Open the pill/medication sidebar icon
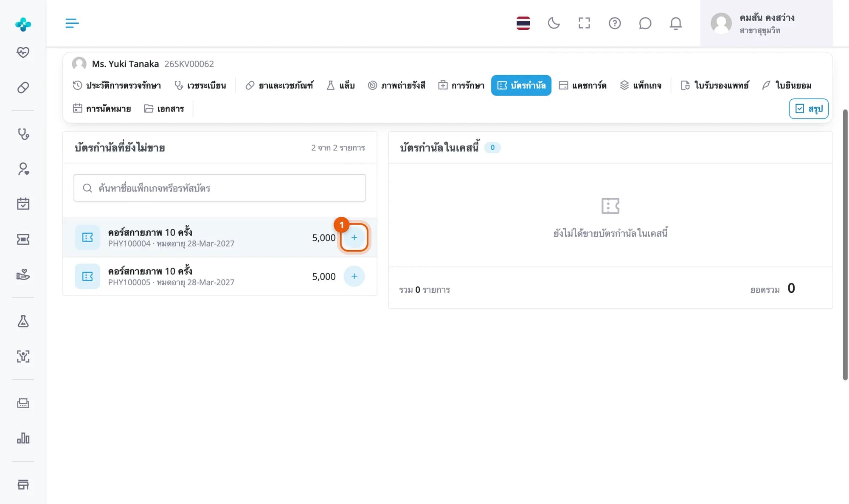The height and width of the screenshot is (504, 849). [23, 87]
